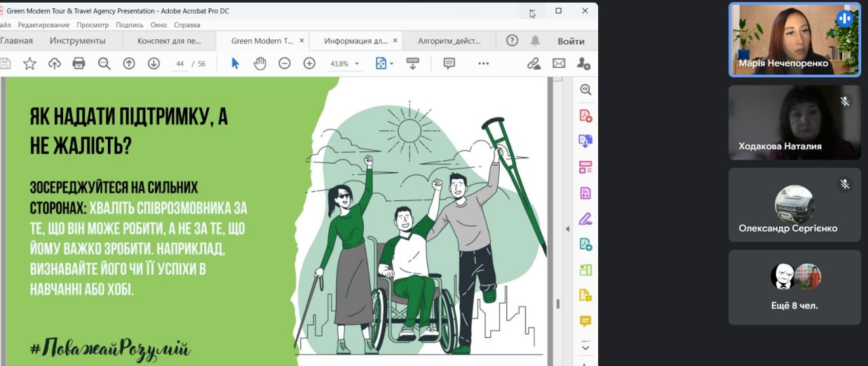Select the Hand pan tool
This screenshot has width=868, height=366.
click(x=260, y=63)
